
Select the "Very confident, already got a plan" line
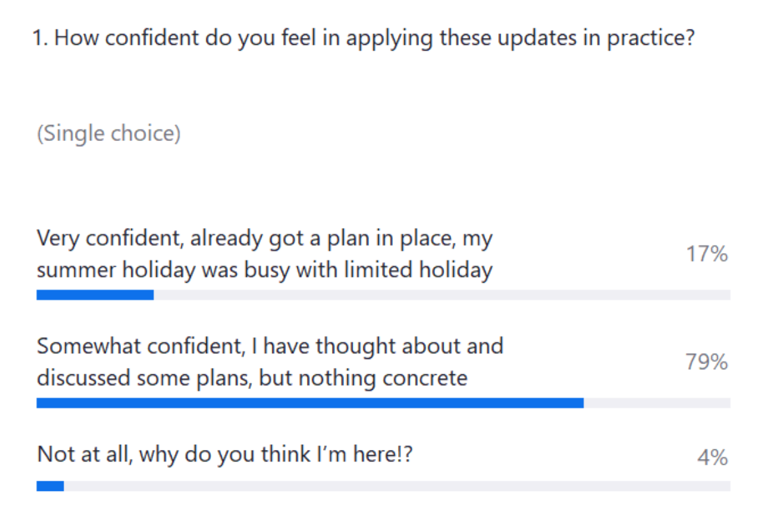click(x=265, y=238)
